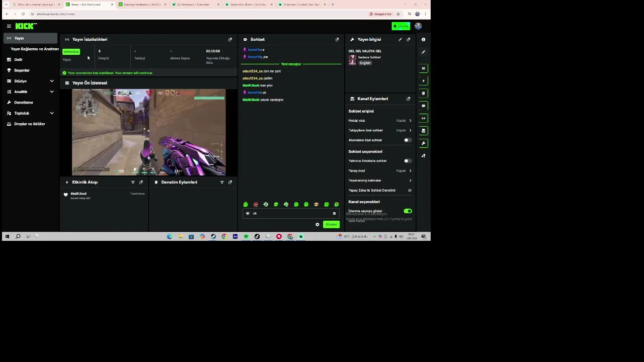Open the emoji picker in chat input
644x362 pixels.
tap(334, 213)
